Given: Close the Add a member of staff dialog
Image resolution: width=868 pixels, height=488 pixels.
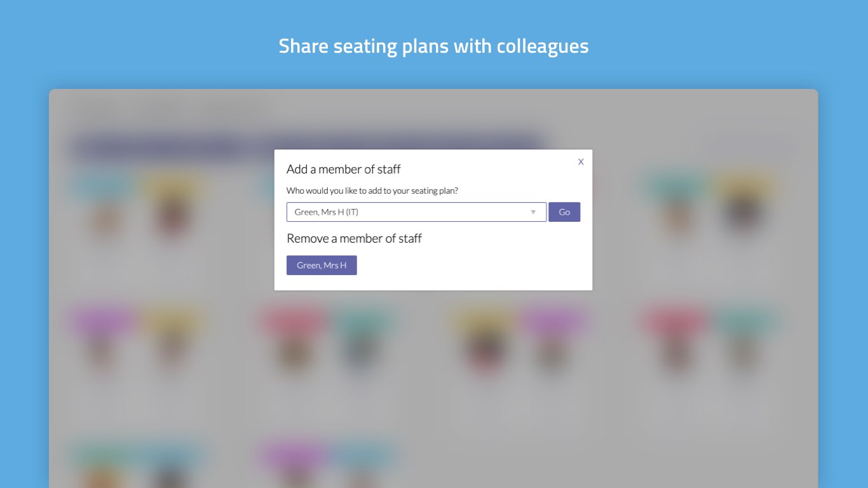Looking at the screenshot, I should click(x=581, y=162).
